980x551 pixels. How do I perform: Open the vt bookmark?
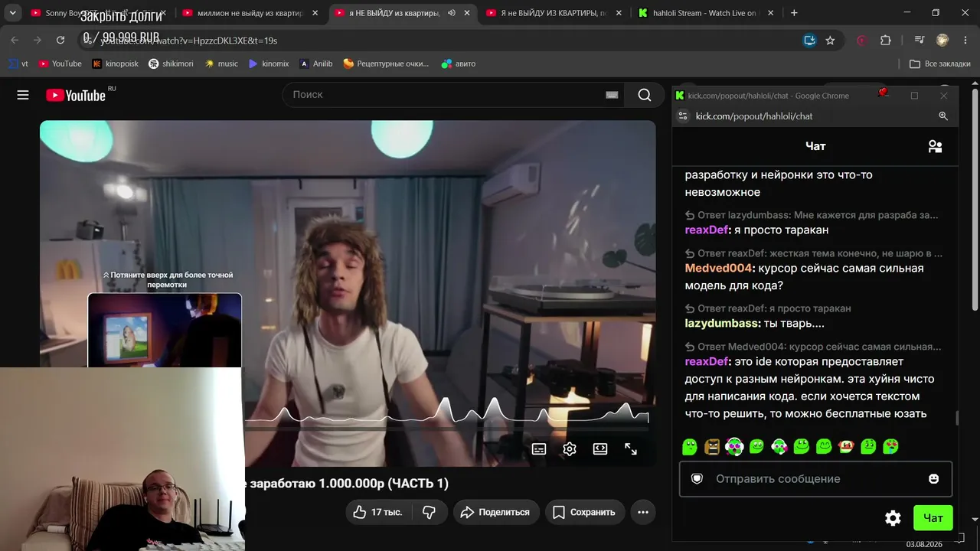[18, 64]
